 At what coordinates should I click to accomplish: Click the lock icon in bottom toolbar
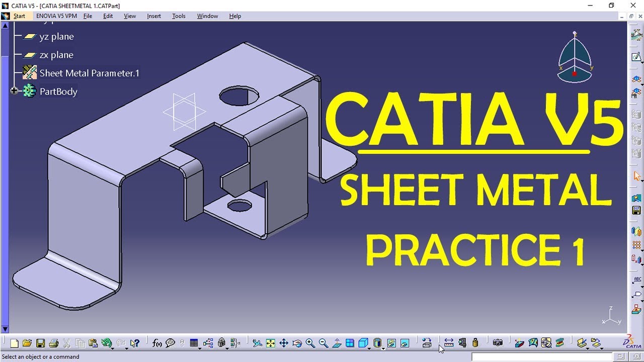221,343
